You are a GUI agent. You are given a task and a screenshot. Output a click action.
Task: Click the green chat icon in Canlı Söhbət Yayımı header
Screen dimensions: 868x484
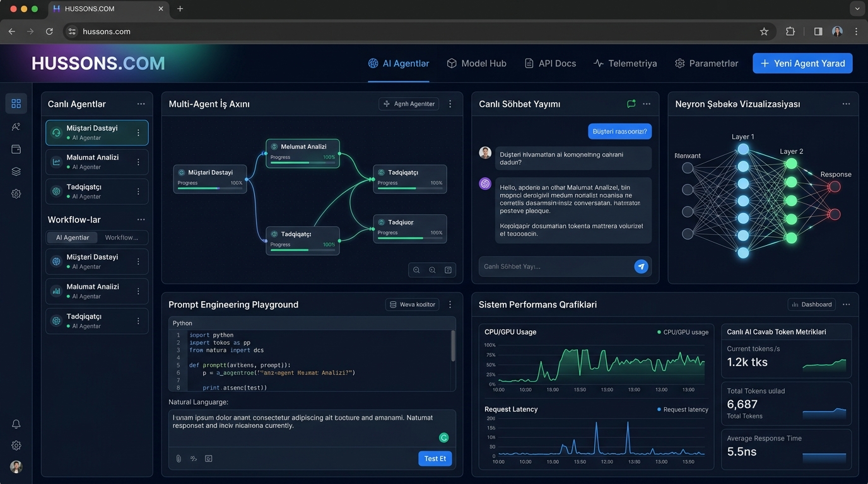(x=631, y=104)
